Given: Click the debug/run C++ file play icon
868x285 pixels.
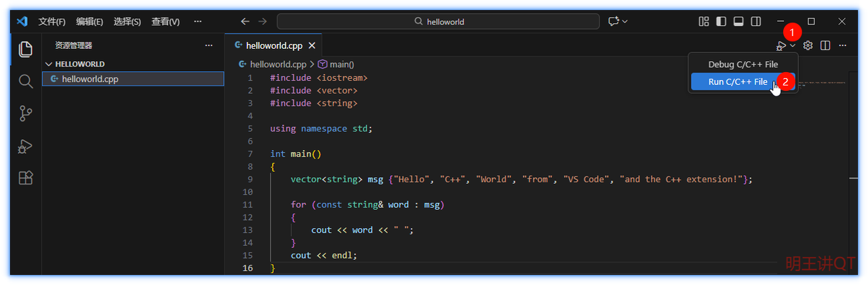Looking at the screenshot, I should click(x=782, y=45).
